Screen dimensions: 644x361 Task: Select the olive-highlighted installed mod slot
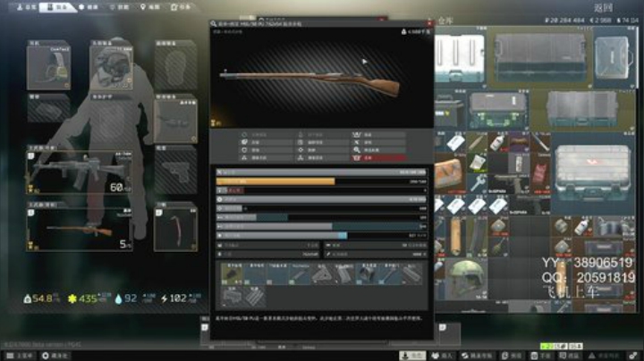[232, 274]
